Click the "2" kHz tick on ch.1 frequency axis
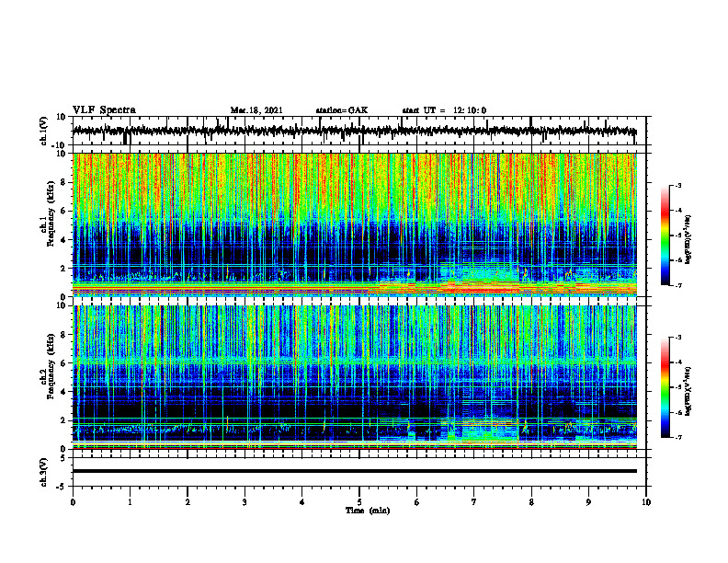This screenshot has width=728, height=563. 64,269
